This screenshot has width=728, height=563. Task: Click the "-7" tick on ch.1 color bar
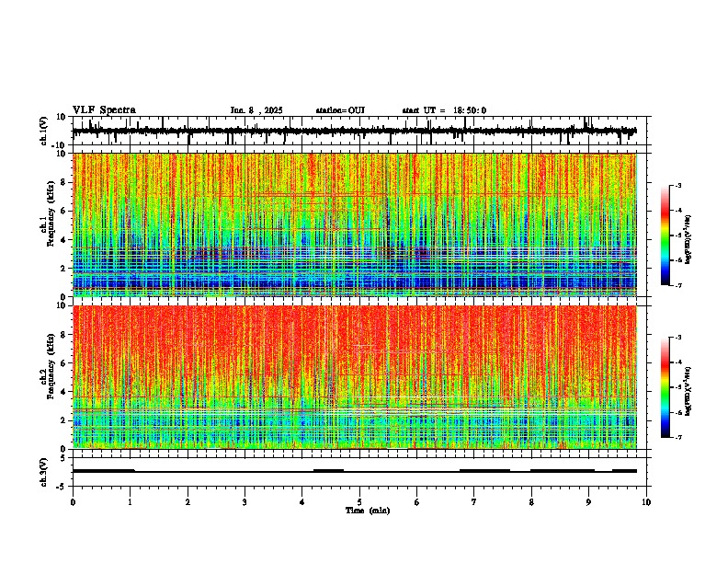677,285
